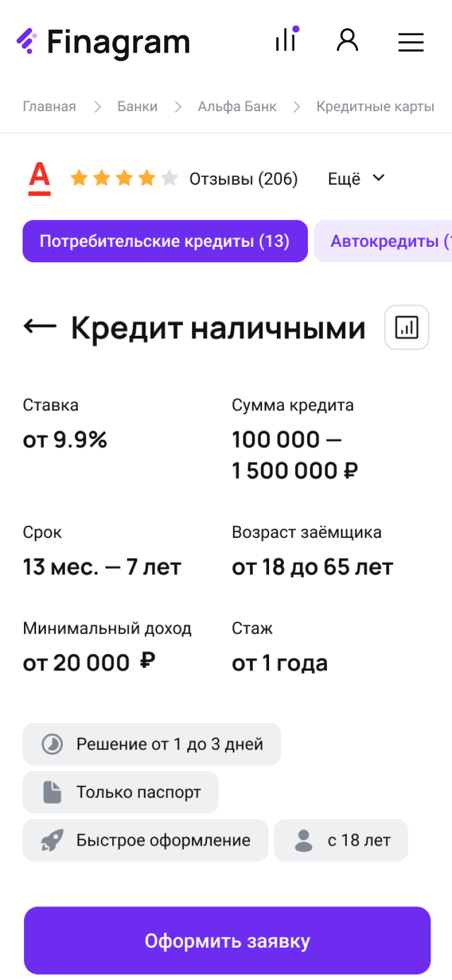Click the star rating
Screen dimensions: 452x980
(x=124, y=178)
